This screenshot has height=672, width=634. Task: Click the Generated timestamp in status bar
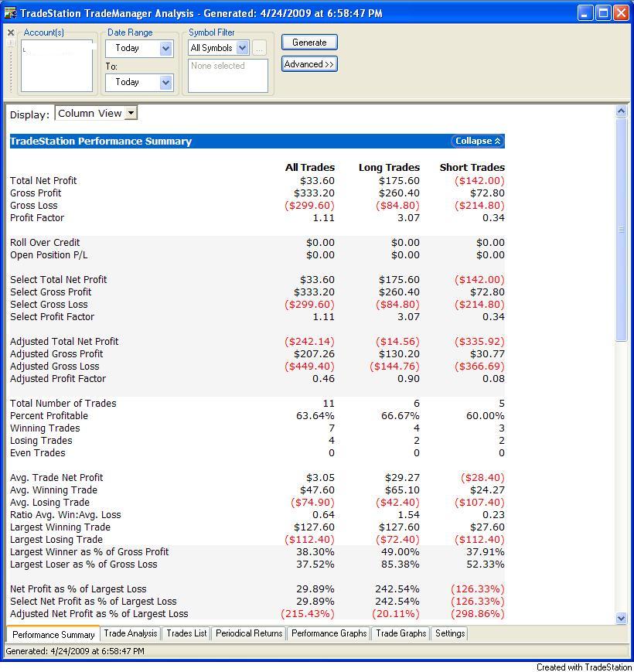coord(75,651)
